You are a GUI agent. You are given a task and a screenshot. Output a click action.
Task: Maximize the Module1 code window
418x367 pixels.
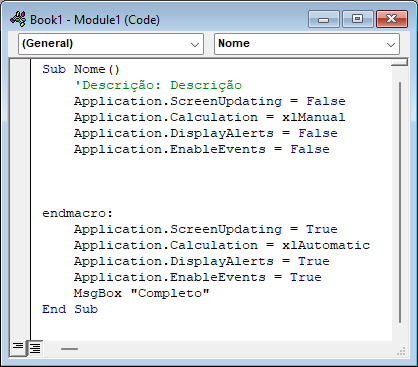357,19
